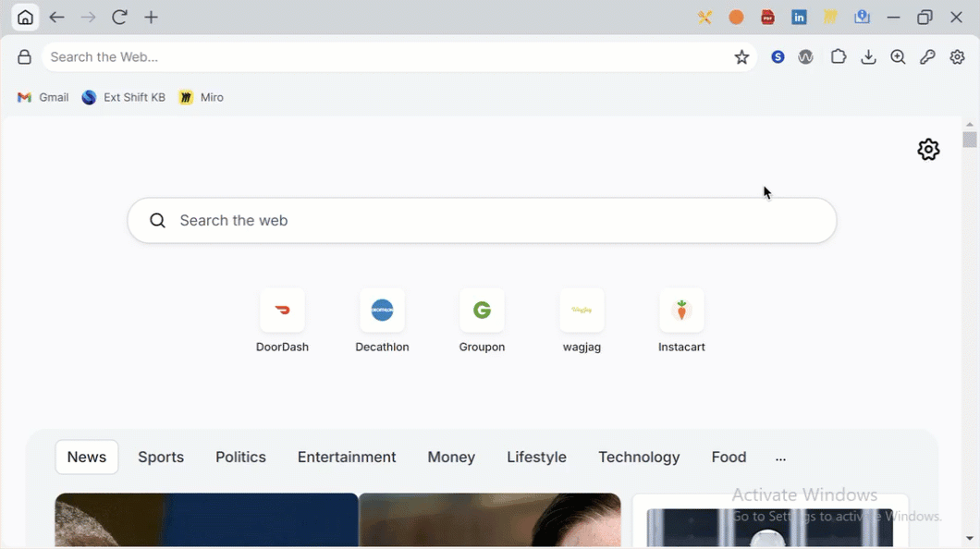The height and width of the screenshot is (549, 980).
Task: Open a new tab with the plus icon
Action: [152, 18]
